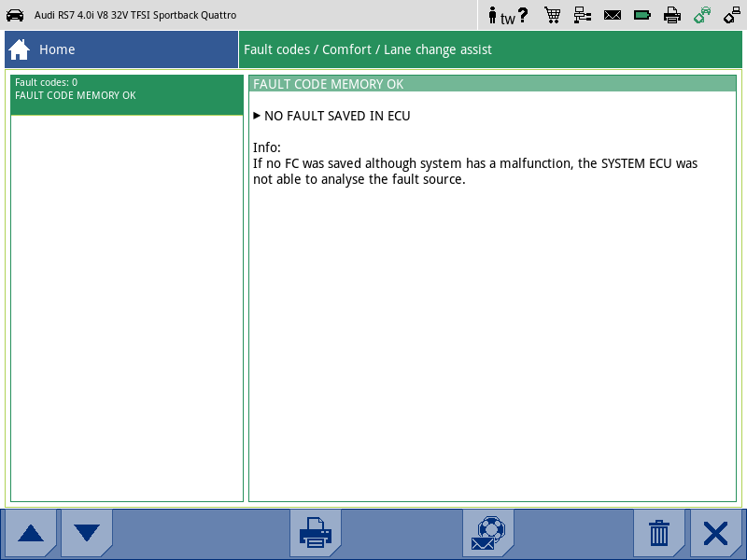The image size is (747, 560).
Task: Open help using the question mark icon
Action: pyautogui.click(x=522, y=15)
